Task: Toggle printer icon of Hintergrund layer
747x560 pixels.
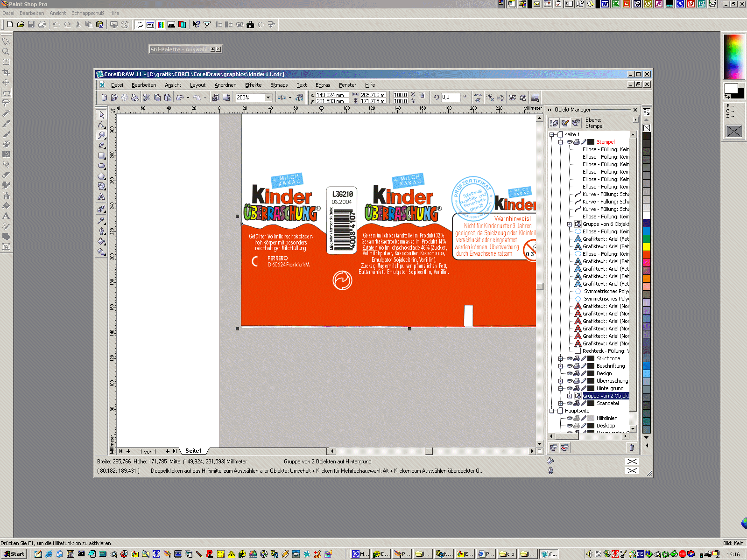Action: point(577,388)
